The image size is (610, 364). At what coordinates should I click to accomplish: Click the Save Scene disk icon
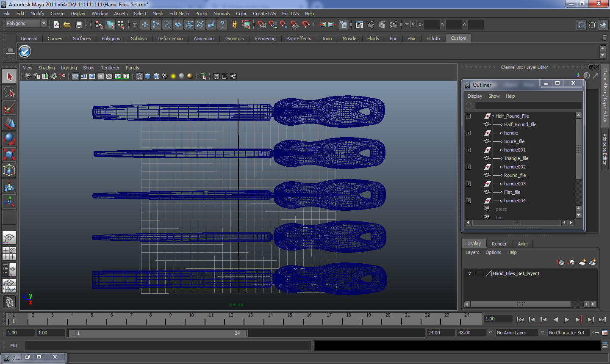click(78, 25)
